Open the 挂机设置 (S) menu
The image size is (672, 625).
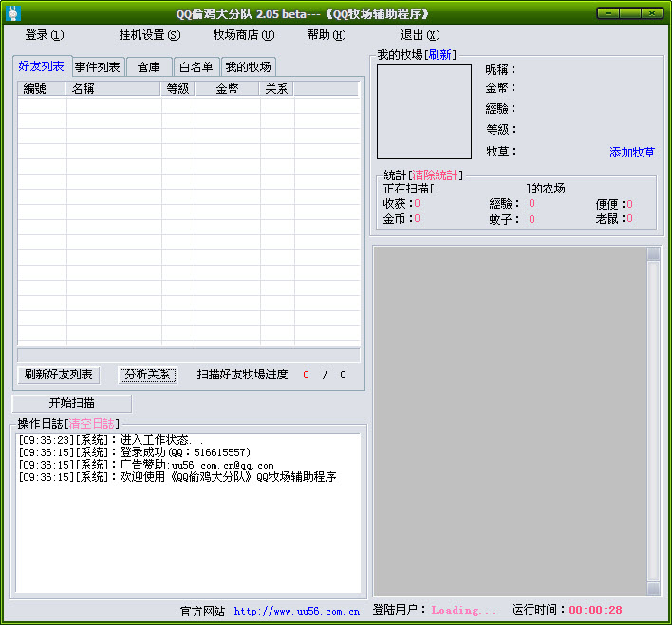coord(149,35)
